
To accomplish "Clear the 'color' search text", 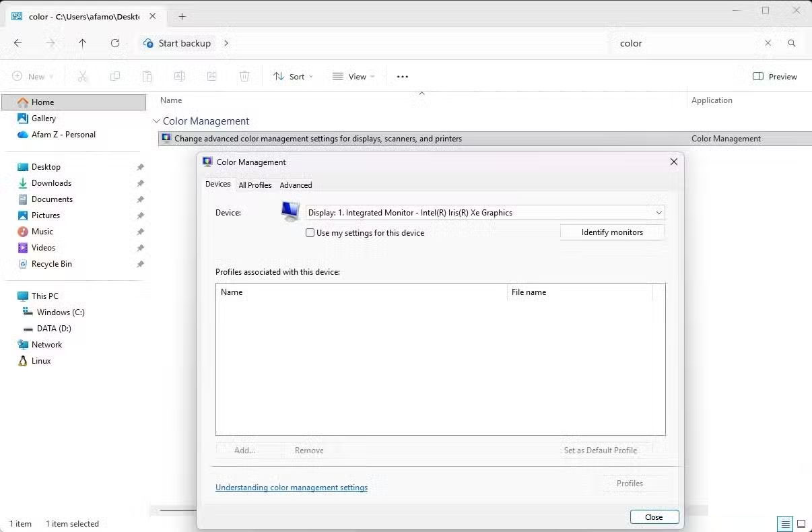I will [768, 43].
